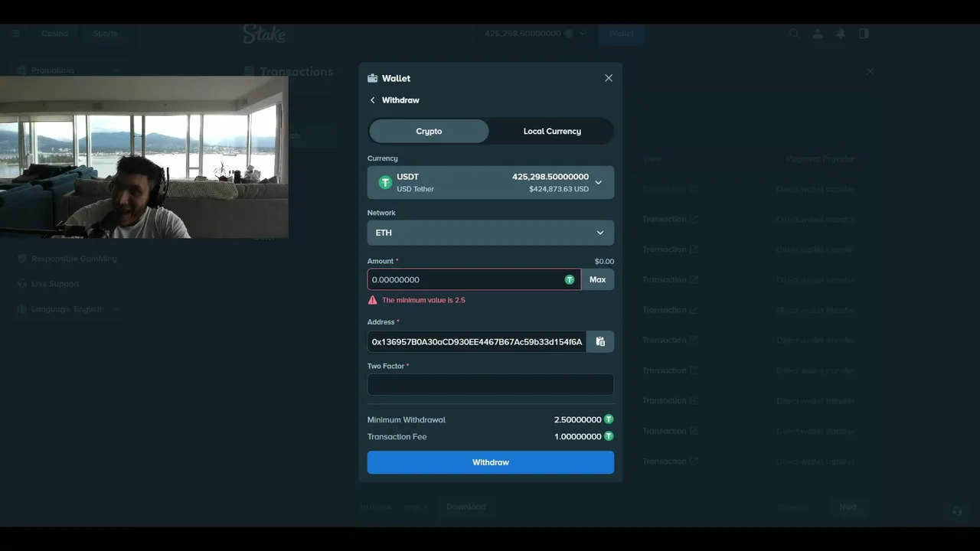980x551 pixels.
Task: Click the Tether icon inside the Amount field
Action: coord(570,279)
